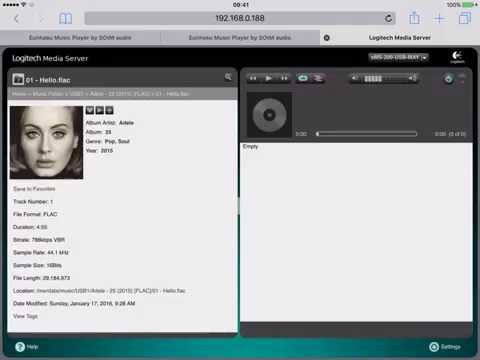Image resolution: width=480 pixels, height=360 pixels.
Task: Open Album Artist Adele link
Action: tap(126, 123)
